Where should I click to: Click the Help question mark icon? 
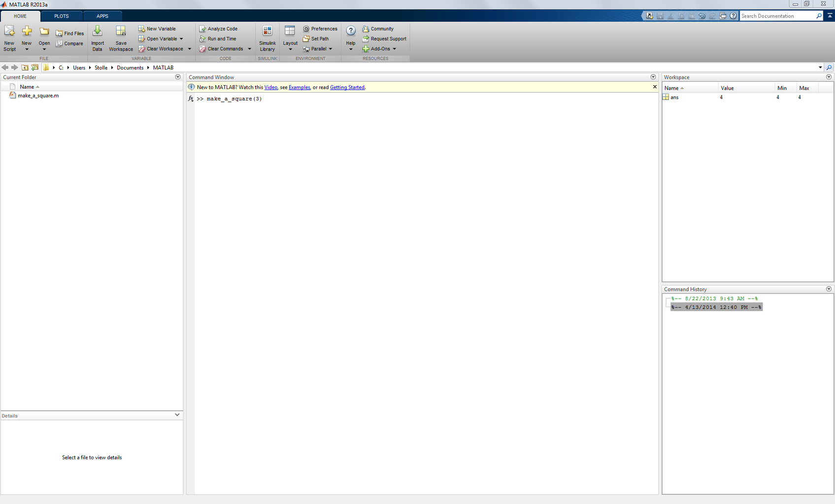click(351, 31)
